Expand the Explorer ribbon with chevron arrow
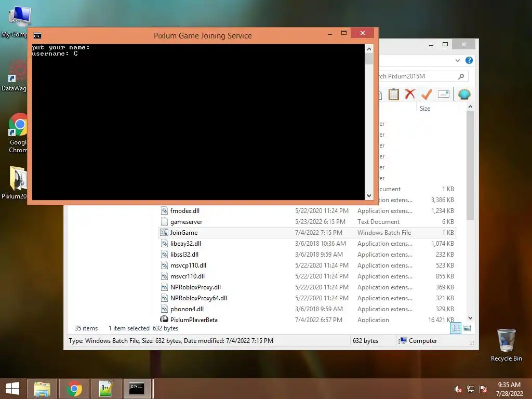The height and width of the screenshot is (399, 532). (x=457, y=60)
